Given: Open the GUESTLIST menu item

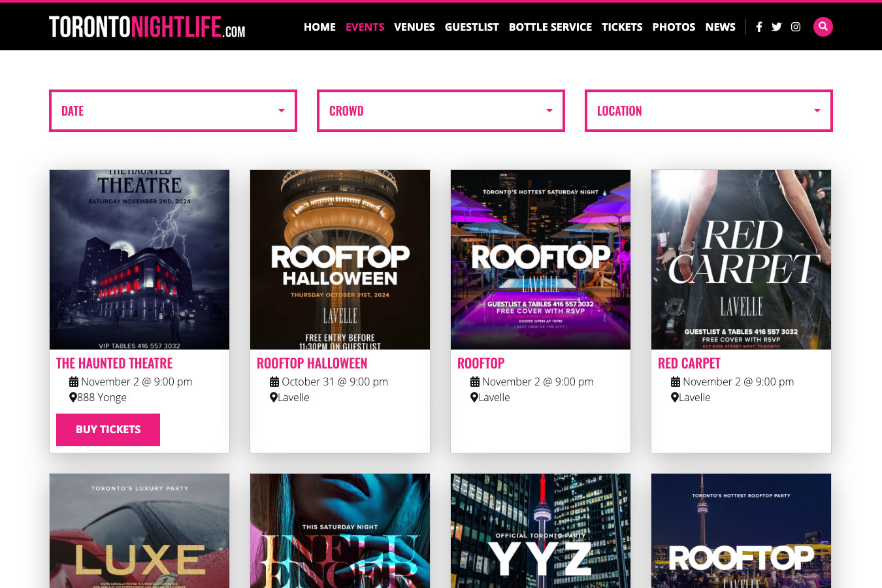Looking at the screenshot, I should [472, 27].
